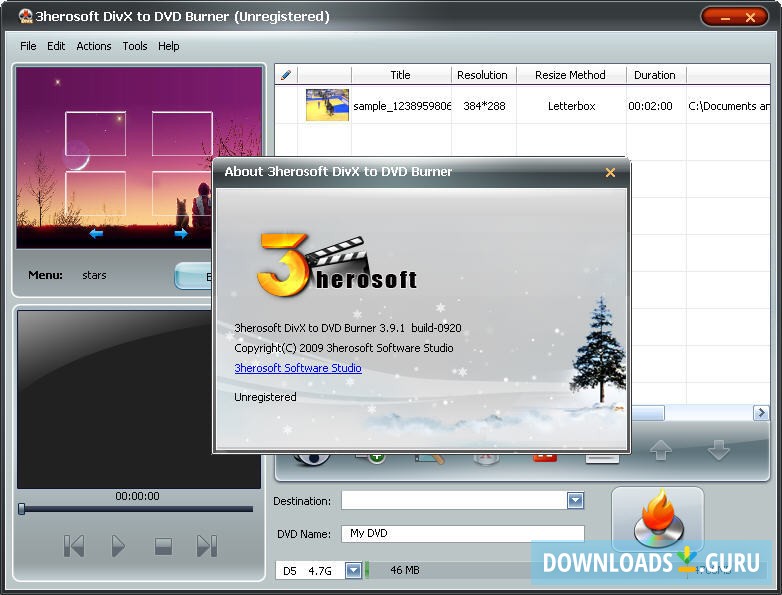
Task: Click the 3herosoft logo in About dialog
Action: 337,265
